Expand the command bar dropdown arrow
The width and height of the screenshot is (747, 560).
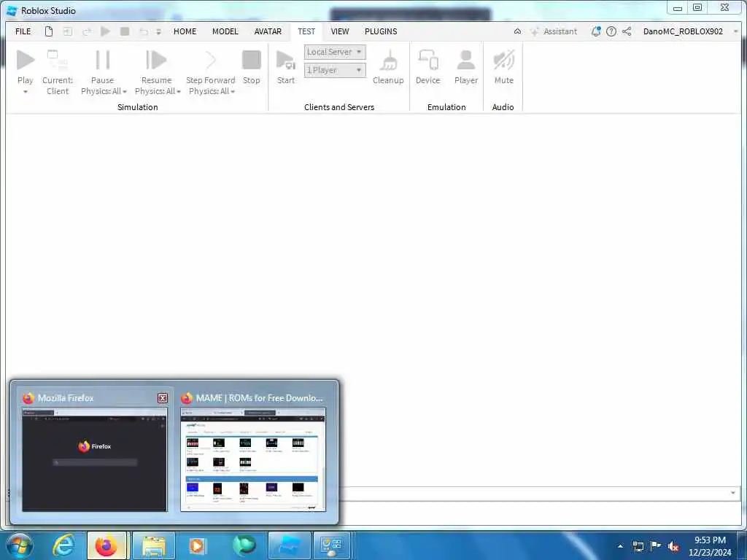click(732, 493)
